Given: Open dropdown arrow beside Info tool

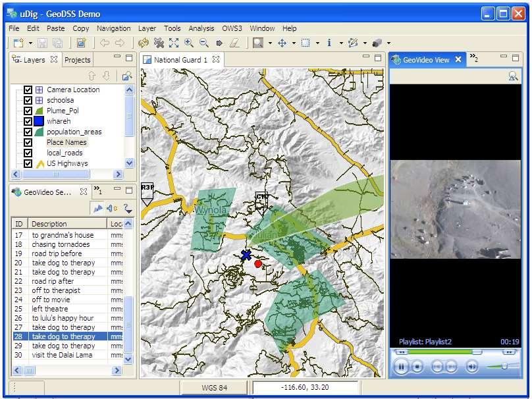Looking at the screenshot, I should (341, 43).
